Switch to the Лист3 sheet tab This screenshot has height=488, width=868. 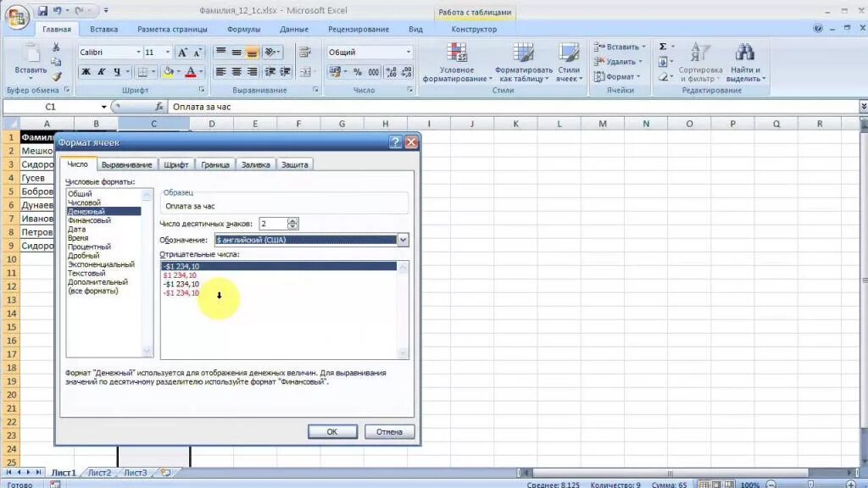135,473
